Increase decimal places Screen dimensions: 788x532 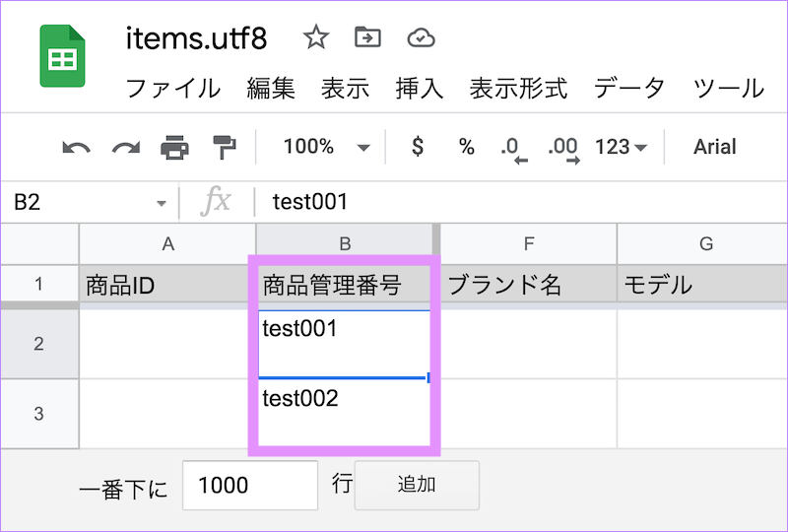(x=563, y=148)
